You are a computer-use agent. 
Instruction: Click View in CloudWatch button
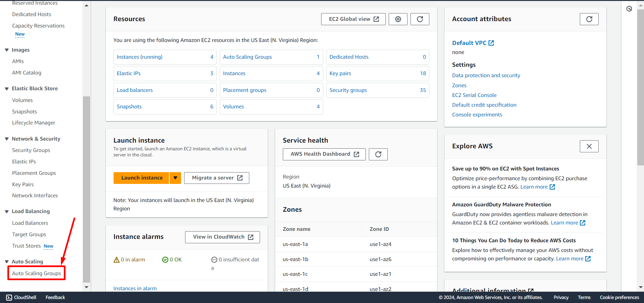click(x=222, y=237)
